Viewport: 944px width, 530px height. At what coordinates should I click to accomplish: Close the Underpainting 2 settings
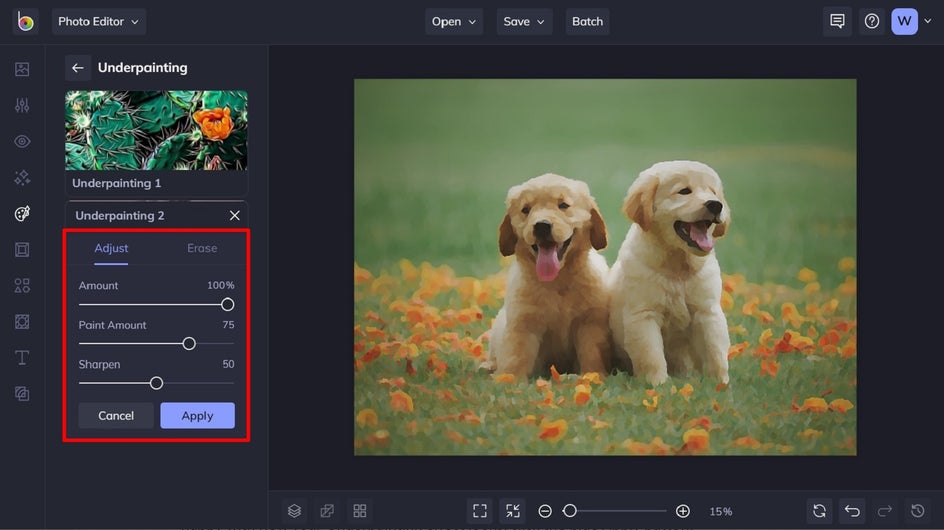[235, 216]
